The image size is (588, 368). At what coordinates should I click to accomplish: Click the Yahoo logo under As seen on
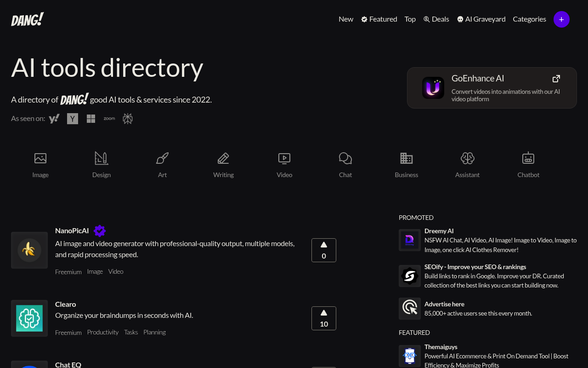(x=54, y=119)
